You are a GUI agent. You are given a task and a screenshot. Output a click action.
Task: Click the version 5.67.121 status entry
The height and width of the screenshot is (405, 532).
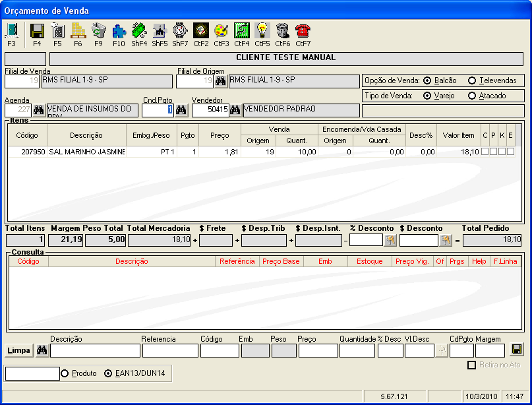click(394, 396)
